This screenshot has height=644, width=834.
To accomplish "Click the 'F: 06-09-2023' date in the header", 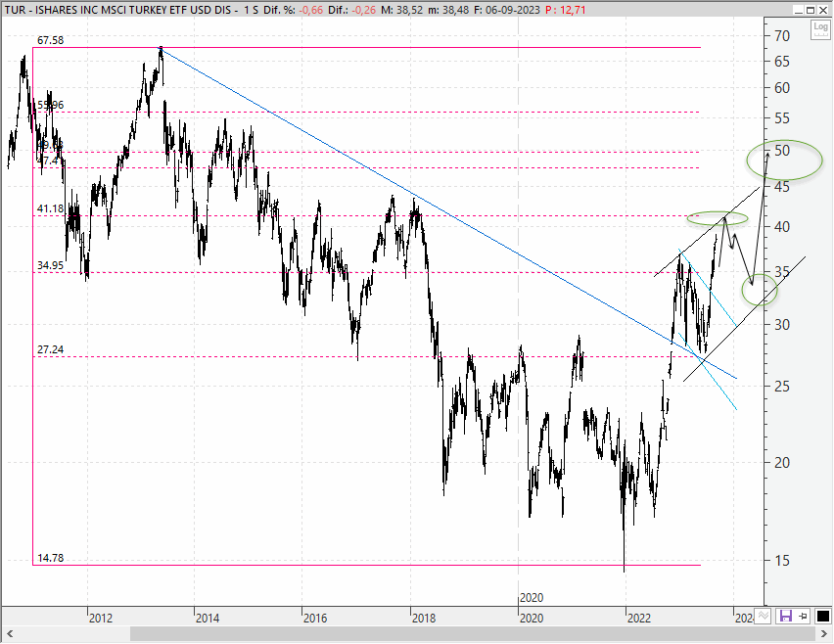I will (507, 10).
